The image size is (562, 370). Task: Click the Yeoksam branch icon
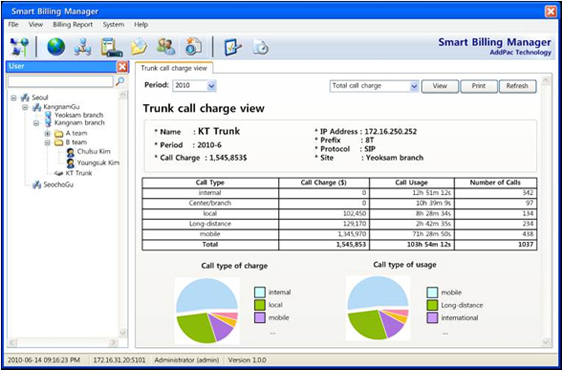[x=48, y=115]
